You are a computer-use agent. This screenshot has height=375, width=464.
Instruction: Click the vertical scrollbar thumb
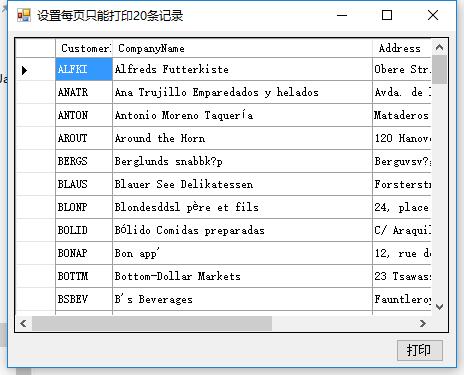point(439,70)
